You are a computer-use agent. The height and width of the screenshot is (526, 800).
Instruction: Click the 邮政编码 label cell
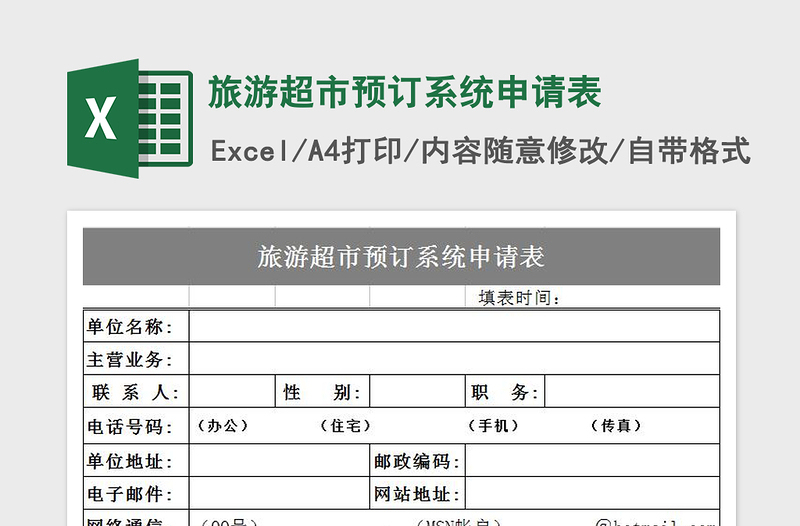click(417, 461)
